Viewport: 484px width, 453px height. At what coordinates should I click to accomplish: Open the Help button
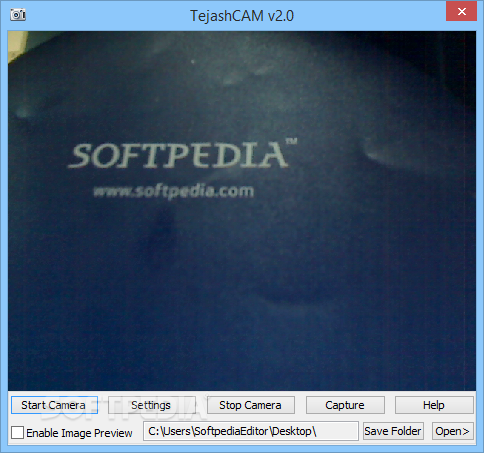[434, 405]
